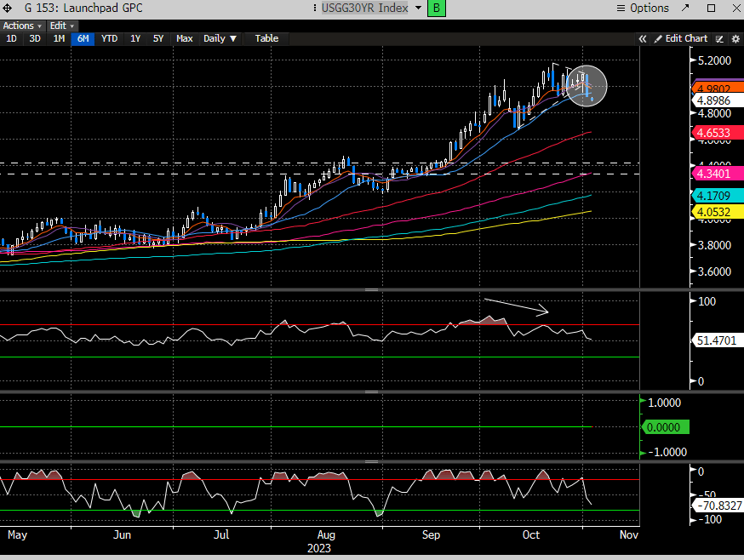Click the annotation notes icon beside Edit Chart
Image resolution: width=744 pixels, height=560 pixels.
pos(719,38)
